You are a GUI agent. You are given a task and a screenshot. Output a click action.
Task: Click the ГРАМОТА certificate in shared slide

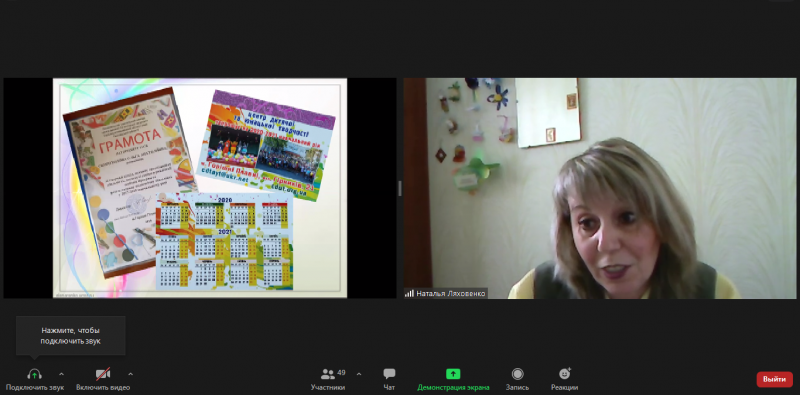(x=129, y=182)
